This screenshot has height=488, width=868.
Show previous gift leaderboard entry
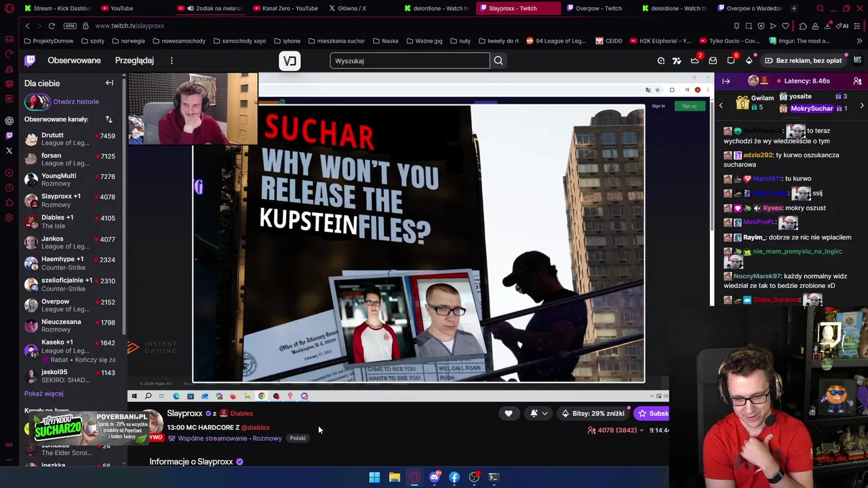point(721,106)
